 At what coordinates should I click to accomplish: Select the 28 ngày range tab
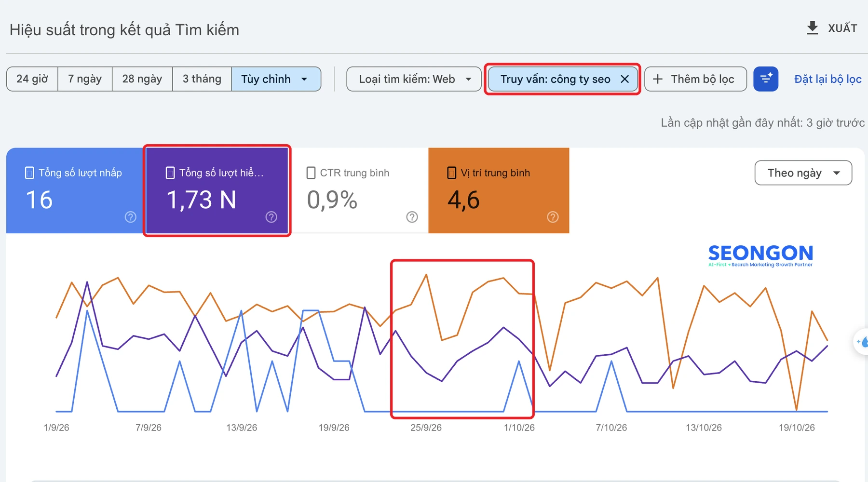(x=142, y=79)
